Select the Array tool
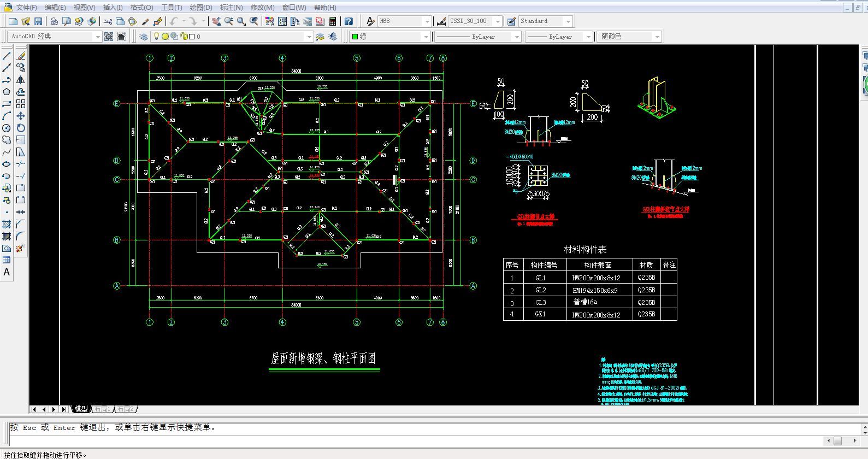868x459 pixels. pos(21,104)
